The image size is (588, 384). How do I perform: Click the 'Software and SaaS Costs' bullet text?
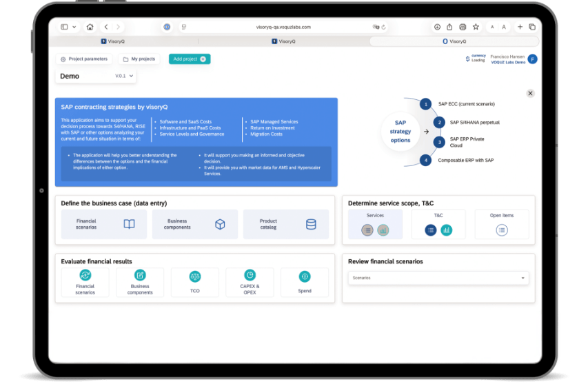(x=185, y=121)
